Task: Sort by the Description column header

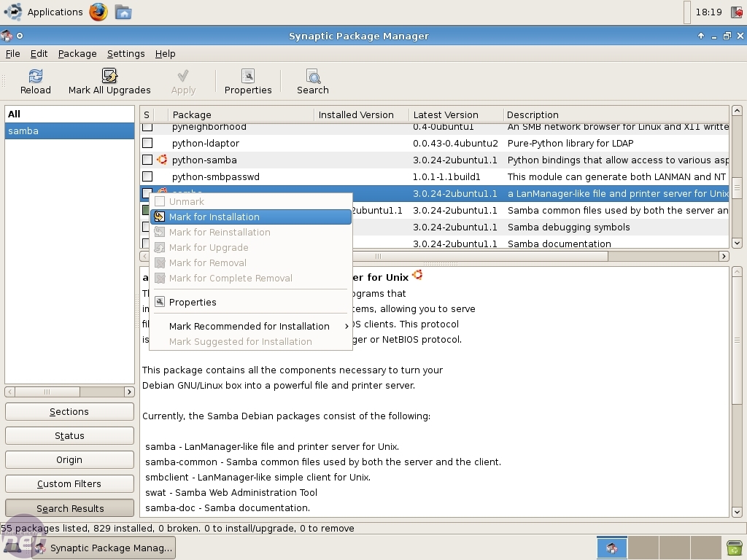Action: 616,114
